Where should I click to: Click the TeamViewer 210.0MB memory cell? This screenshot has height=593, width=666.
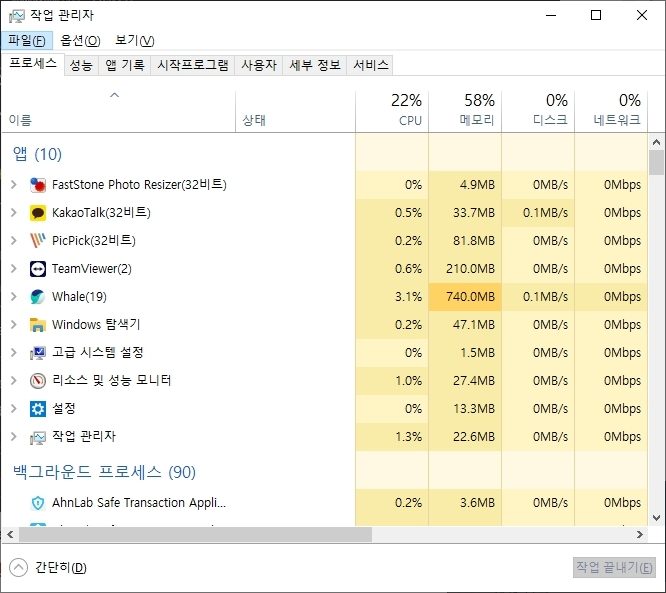coord(465,269)
